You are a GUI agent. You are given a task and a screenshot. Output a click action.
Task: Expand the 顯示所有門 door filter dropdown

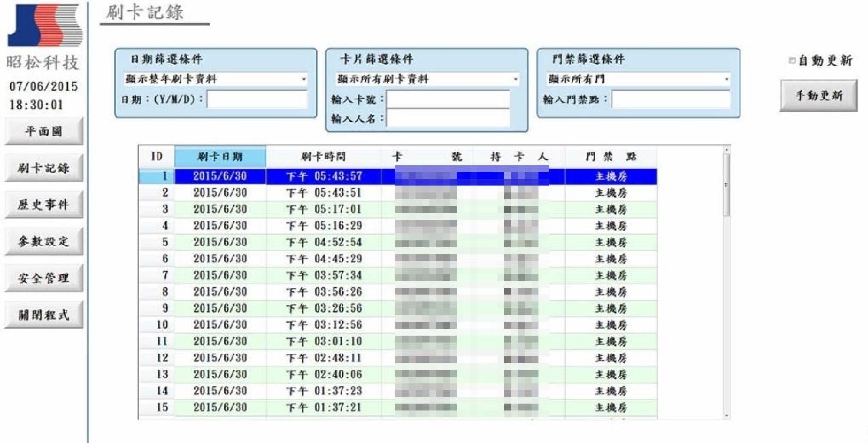(x=727, y=79)
